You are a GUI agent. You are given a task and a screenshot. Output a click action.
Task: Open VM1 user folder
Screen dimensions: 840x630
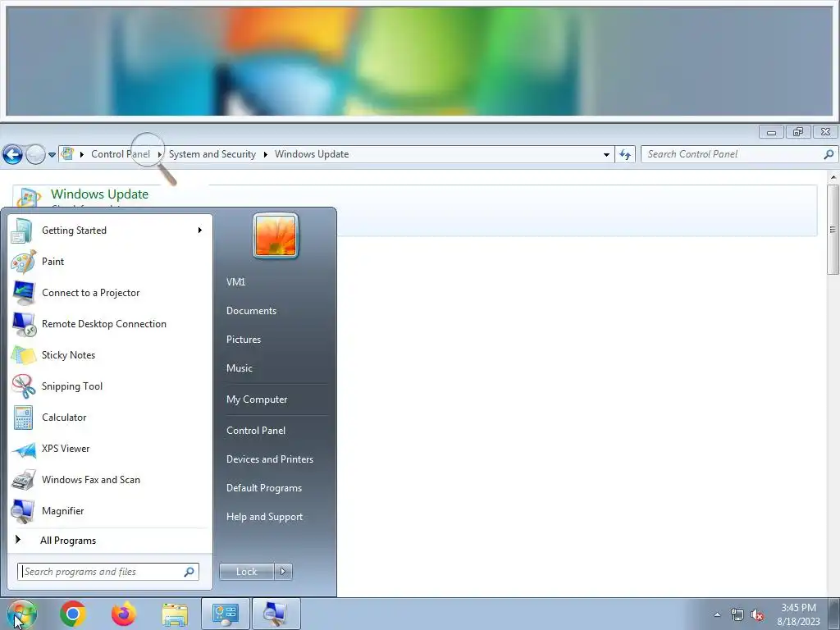[235, 282]
